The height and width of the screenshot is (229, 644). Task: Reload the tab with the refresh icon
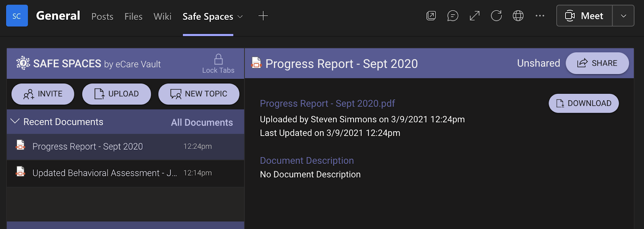point(496,16)
